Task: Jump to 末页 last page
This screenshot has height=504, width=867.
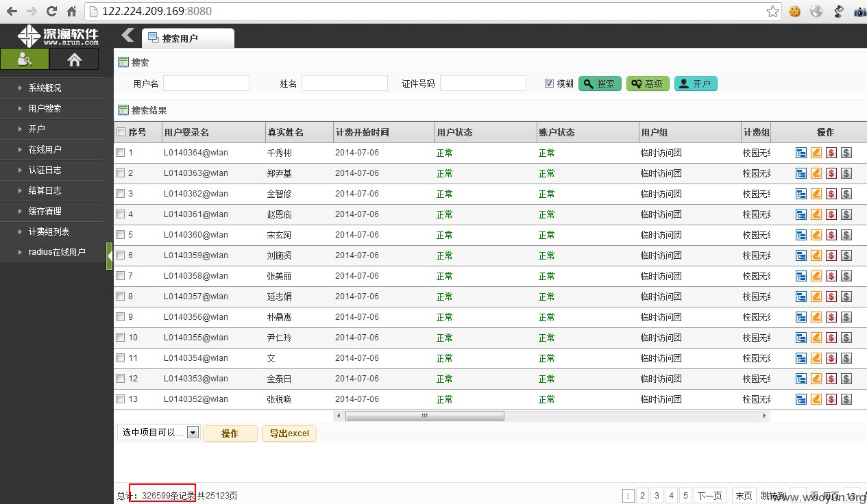Action: 744,496
